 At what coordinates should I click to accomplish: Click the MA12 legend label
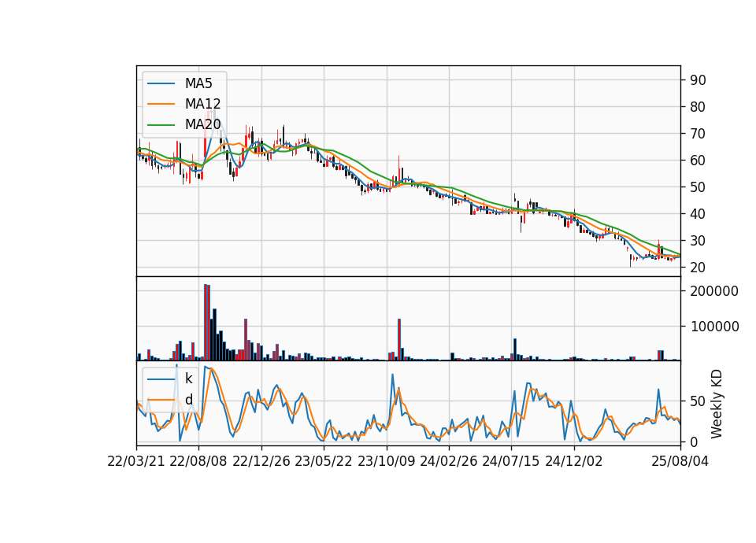coord(202,104)
